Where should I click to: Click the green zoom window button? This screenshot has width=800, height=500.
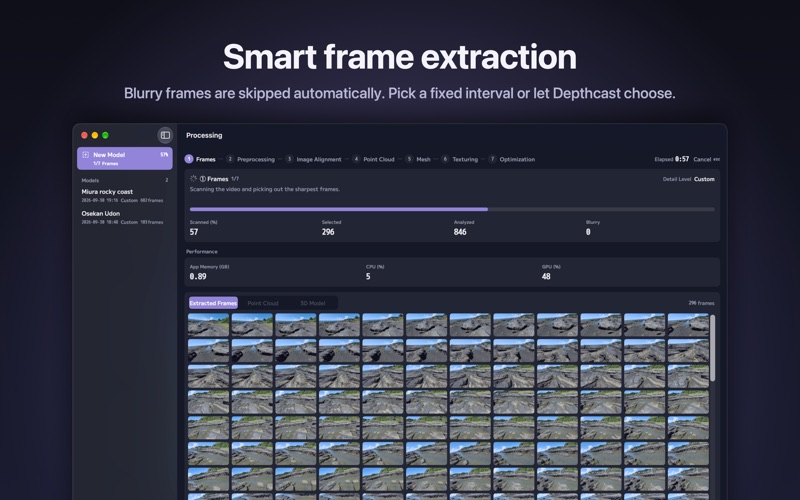click(x=105, y=135)
